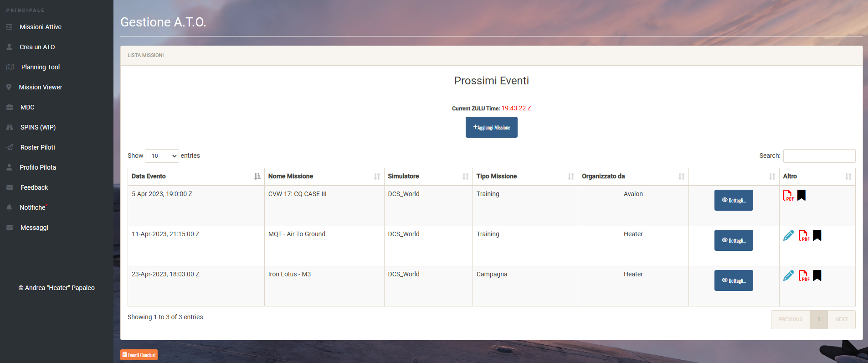This screenshot has height=363, width=868.
Task: Export Iron Lotus - M3 via PDF icon
Action: pos(804,275)
